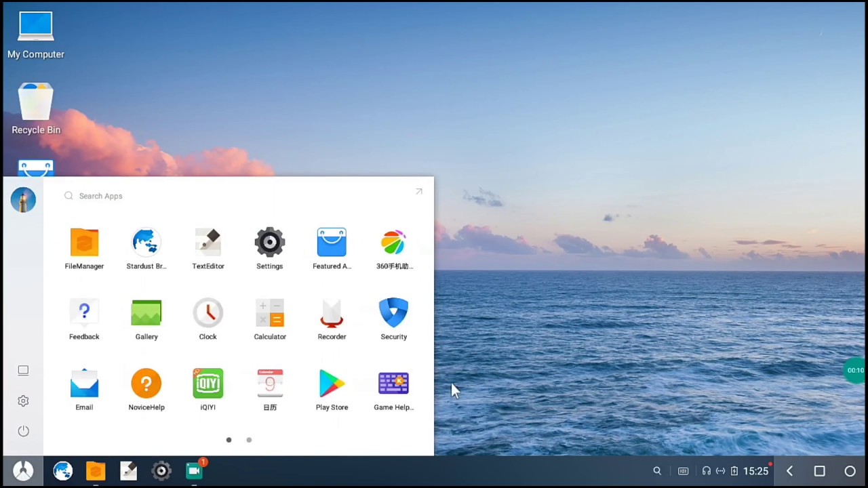
Task: Click the battery icon in the tray
Action: click(734, 471)
